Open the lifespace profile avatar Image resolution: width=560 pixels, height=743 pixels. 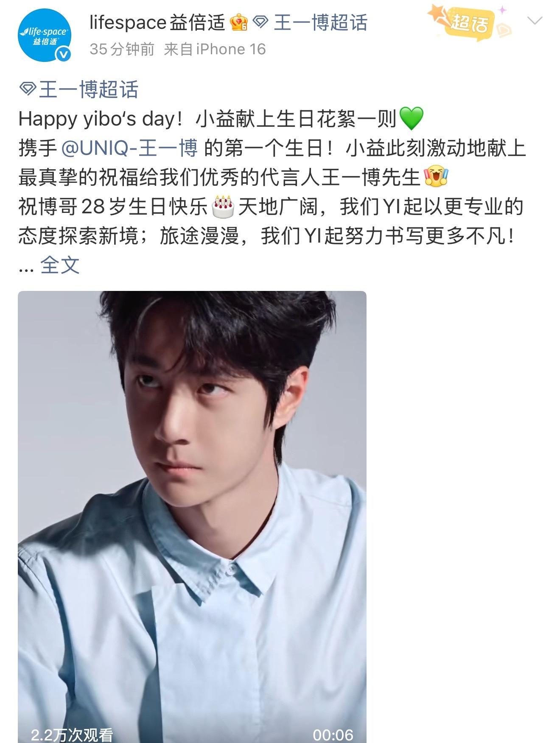point(45,36)
